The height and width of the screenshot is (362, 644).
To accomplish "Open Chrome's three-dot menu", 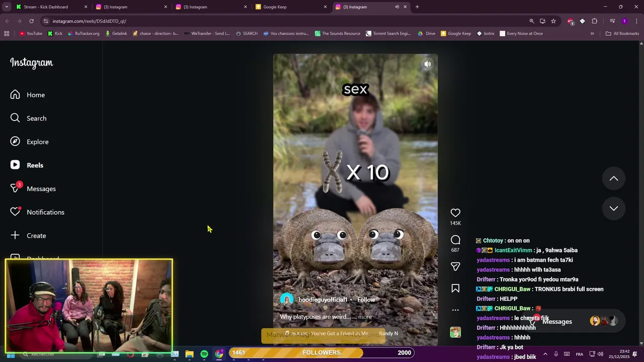I will pyautogui.click(x=637, y=21).
